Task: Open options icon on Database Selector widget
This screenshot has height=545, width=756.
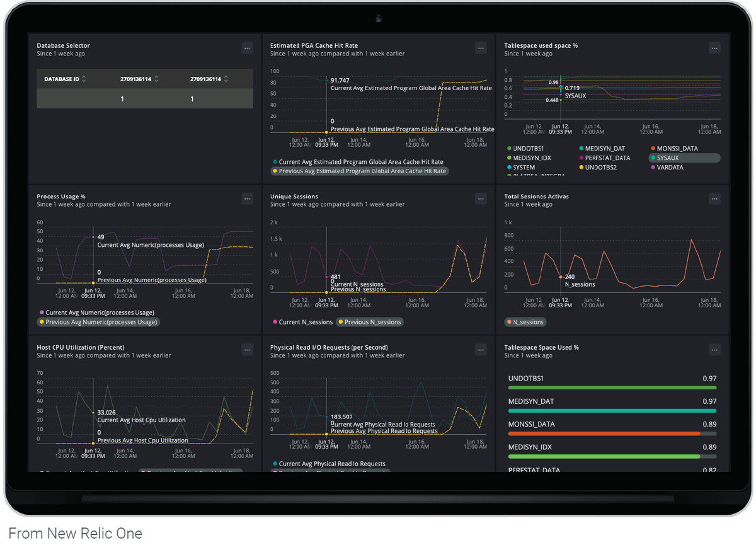Action: tap(248, 48)
